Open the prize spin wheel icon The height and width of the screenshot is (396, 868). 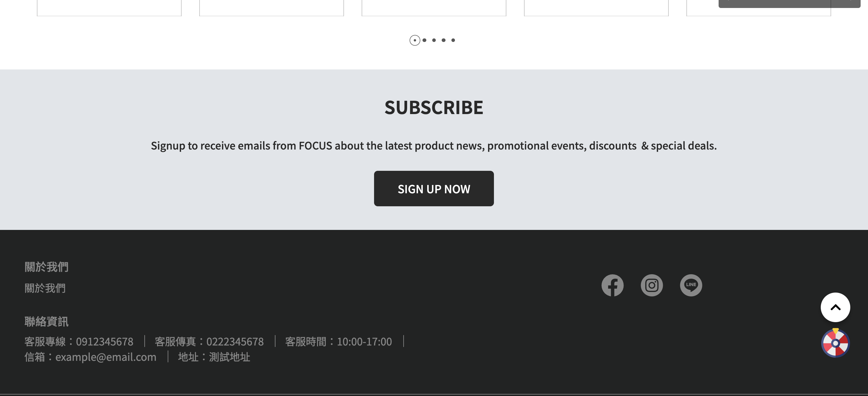[x=835, y=343]
